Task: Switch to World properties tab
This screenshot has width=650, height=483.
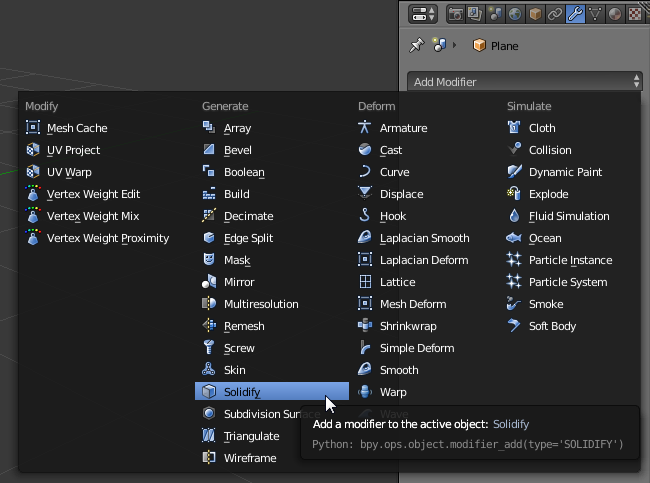Action: click(x=515, y=14)
